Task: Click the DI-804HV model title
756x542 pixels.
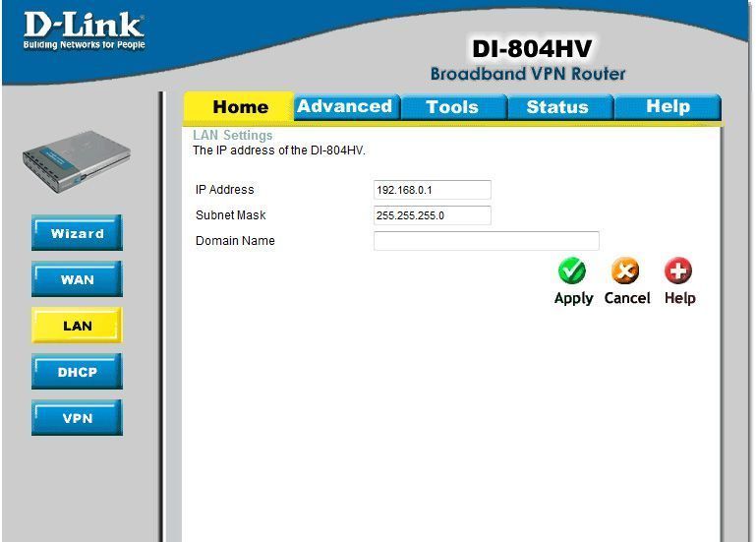Action: click(x=532, y=49)
